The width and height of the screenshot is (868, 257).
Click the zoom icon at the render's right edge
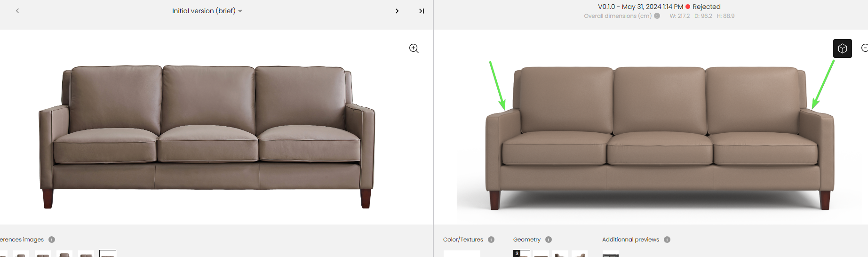(x=865, y=48)
